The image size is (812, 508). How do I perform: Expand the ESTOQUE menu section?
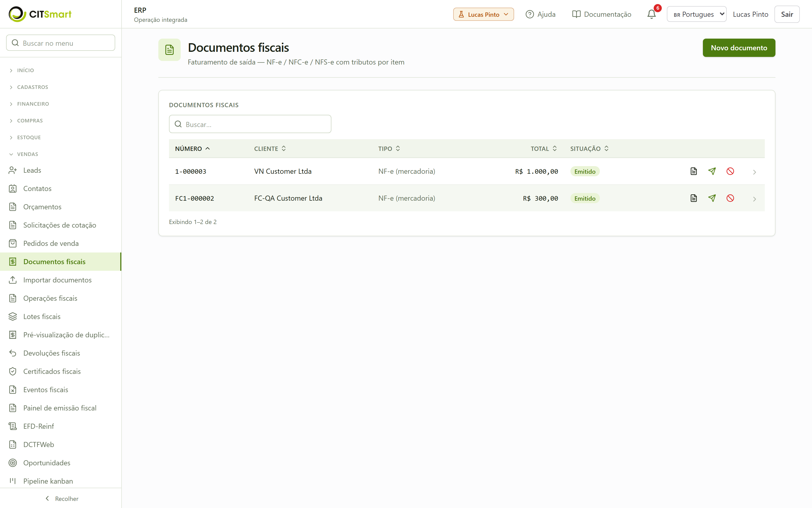point(60,137)
